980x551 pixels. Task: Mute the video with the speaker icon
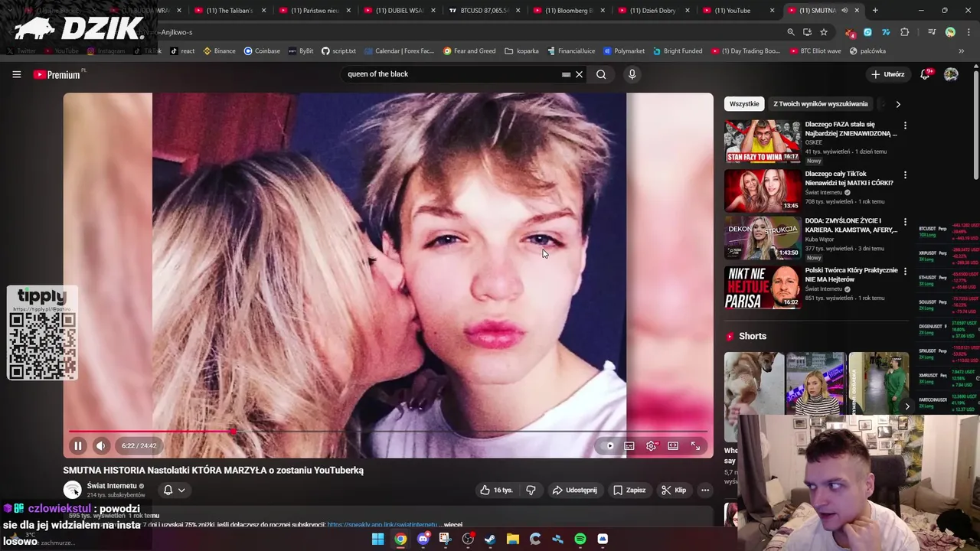100,445
